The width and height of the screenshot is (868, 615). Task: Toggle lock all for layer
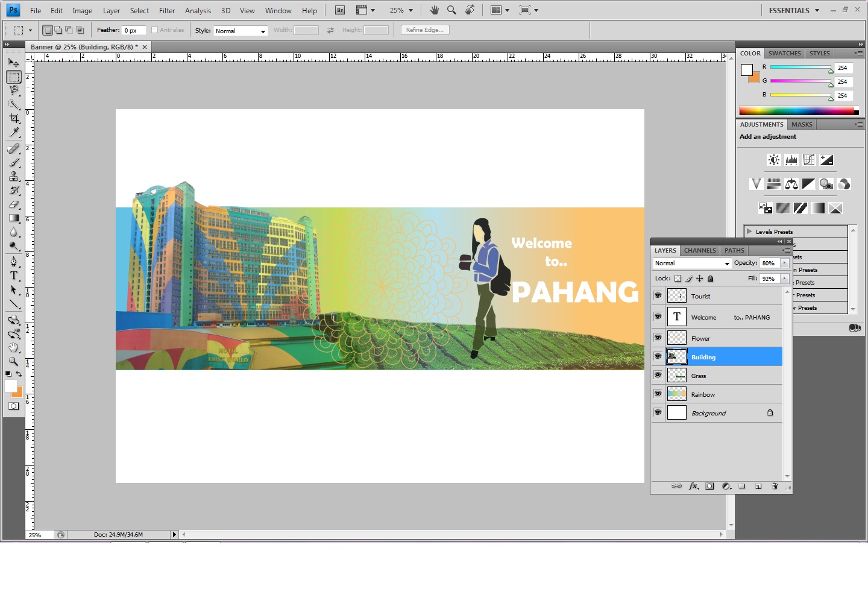711,279
